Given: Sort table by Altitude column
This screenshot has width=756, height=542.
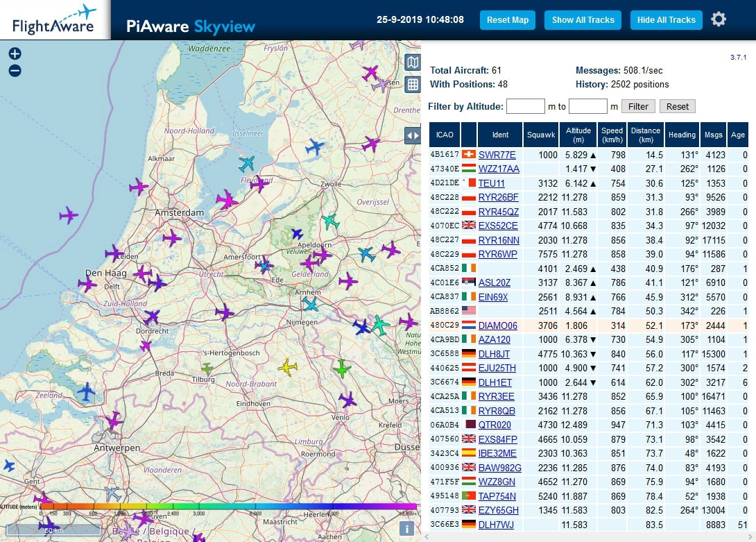Looking at the screenshot, I should [578, 135].
